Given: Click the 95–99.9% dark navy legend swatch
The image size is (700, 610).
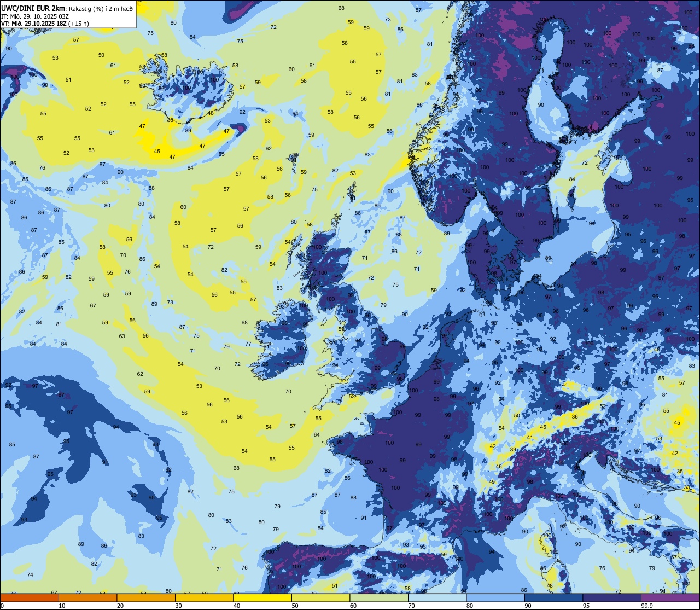Looking at the screenshot, I should coord(612,597).
